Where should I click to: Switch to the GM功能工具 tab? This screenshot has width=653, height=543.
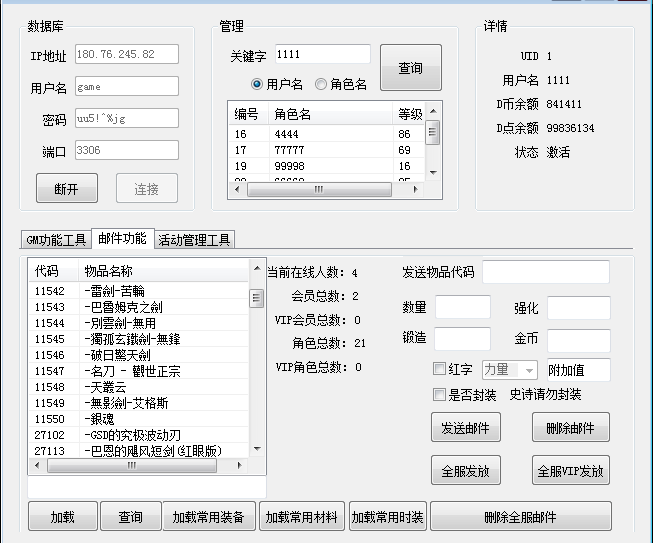click(56, 240)
